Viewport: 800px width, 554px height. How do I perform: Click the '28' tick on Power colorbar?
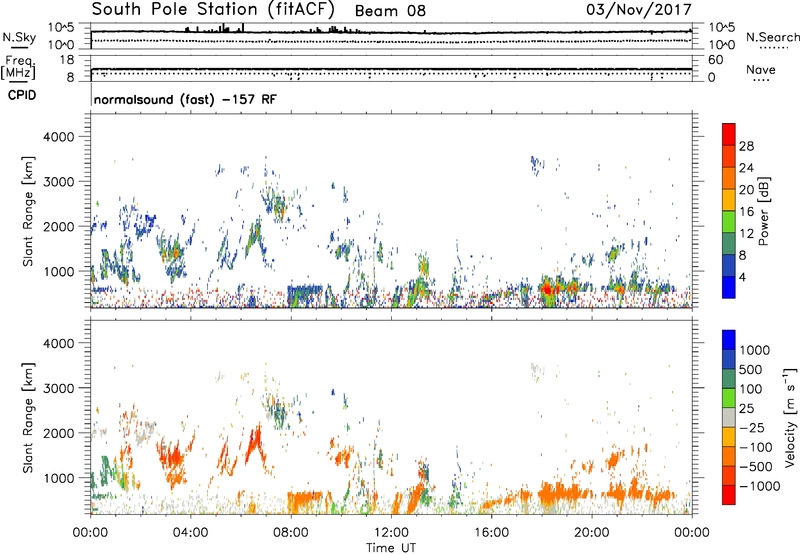pos(746,146)
